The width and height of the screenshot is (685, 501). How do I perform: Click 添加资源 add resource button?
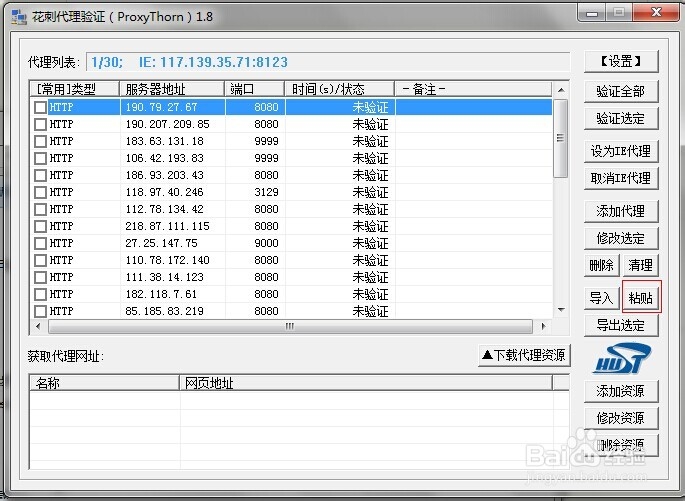click(x=621, y=391)
